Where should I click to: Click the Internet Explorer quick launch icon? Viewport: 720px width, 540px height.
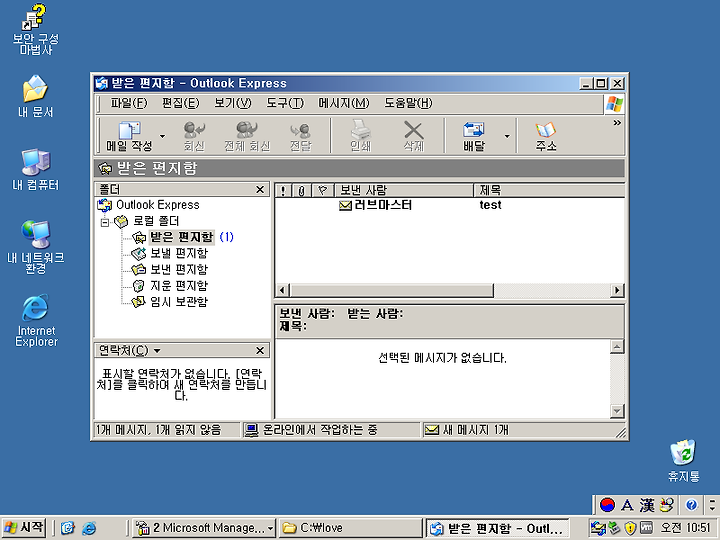point(89,528)
